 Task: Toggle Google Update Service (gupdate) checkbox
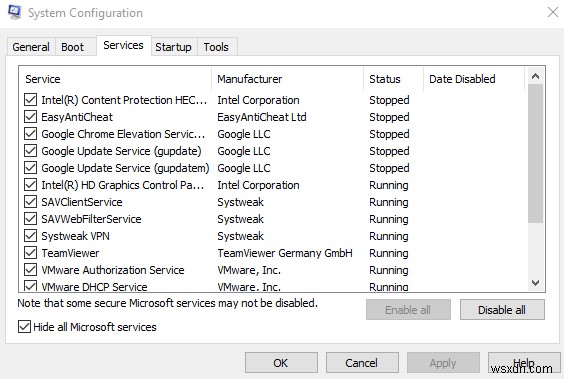31,151
